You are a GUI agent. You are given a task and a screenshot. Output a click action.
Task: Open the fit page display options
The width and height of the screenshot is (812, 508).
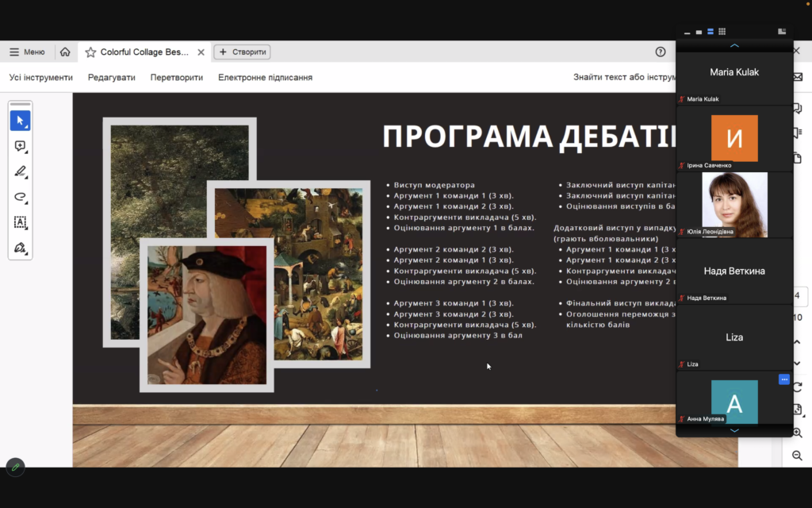click(798, 410)
